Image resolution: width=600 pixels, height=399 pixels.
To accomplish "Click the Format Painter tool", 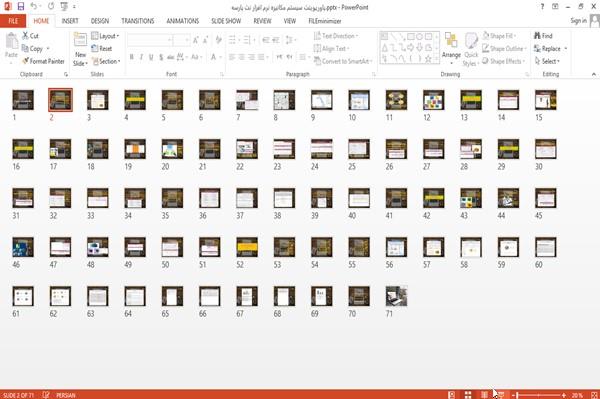I will coord(43,61).
